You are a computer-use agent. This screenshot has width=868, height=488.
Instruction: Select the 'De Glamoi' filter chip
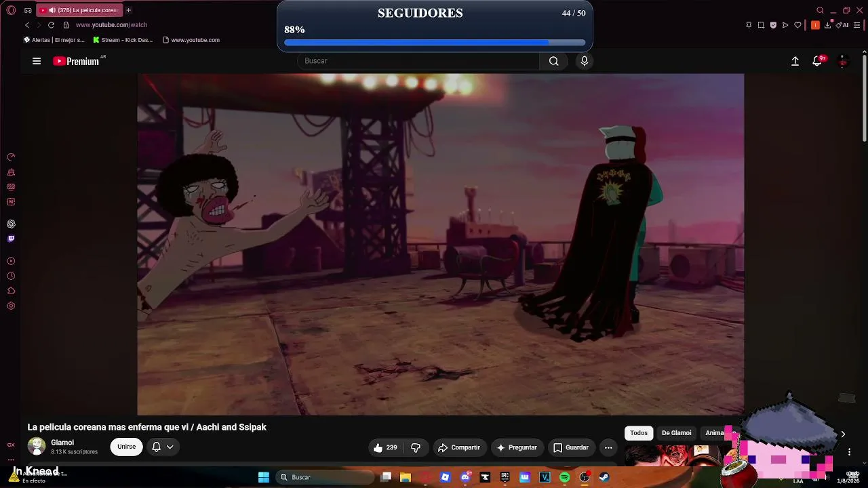(677, 433)
